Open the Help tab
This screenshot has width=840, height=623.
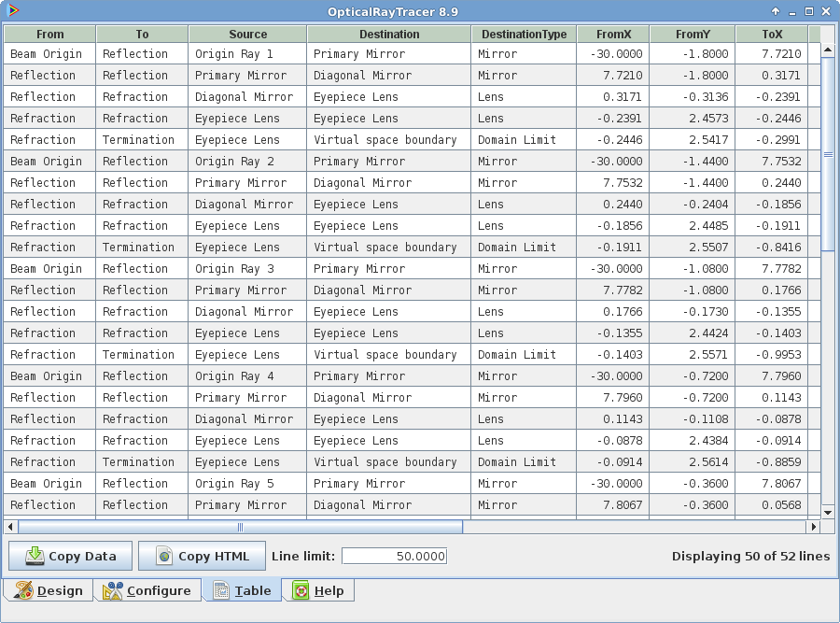(318, 590)
